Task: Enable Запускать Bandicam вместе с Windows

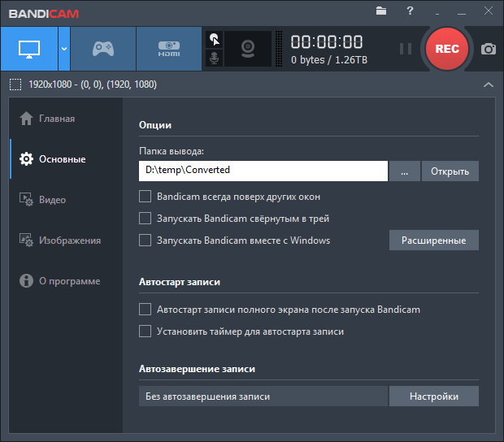Action: (x=145, y=240)
